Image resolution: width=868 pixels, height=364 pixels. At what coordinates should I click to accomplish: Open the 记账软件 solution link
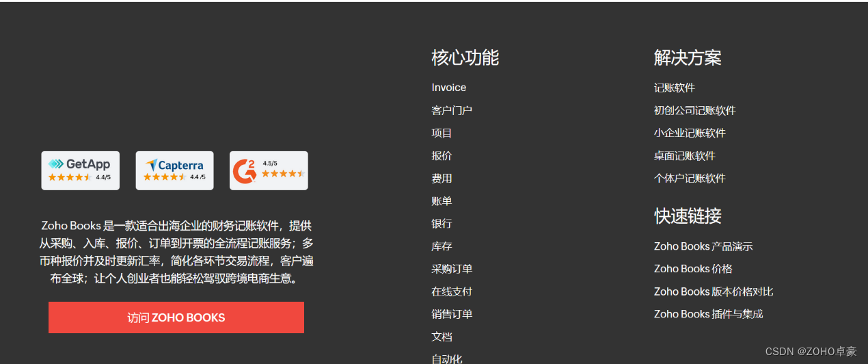[x=675, y=88]
